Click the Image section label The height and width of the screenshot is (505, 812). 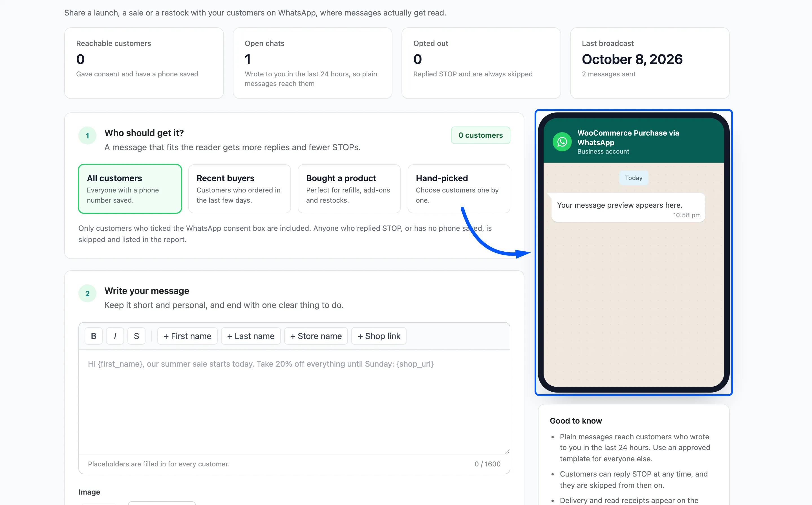click(89, 492)
